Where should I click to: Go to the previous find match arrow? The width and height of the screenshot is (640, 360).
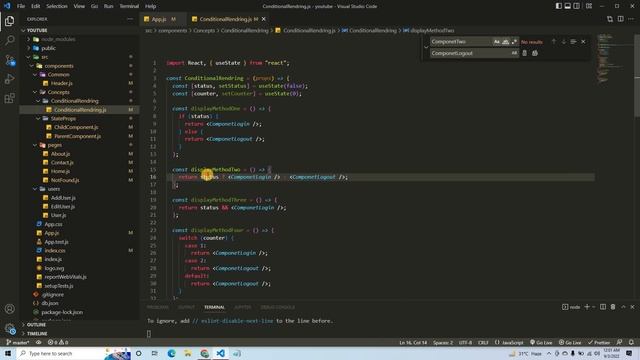[x=553, y=42]
